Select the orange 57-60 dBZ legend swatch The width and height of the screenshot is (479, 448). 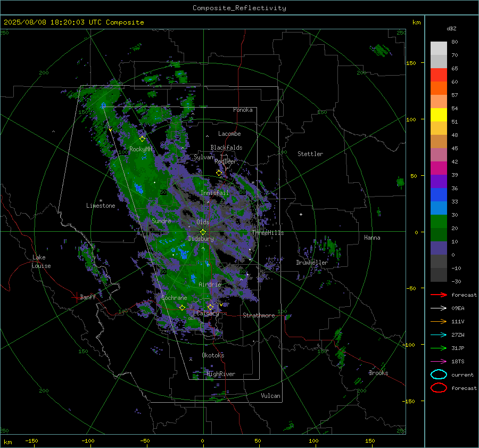tap(439, 88)
